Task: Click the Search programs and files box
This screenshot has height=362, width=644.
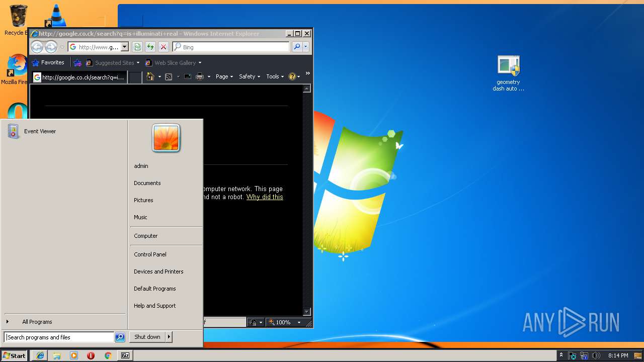Action: tap(59, 337)
